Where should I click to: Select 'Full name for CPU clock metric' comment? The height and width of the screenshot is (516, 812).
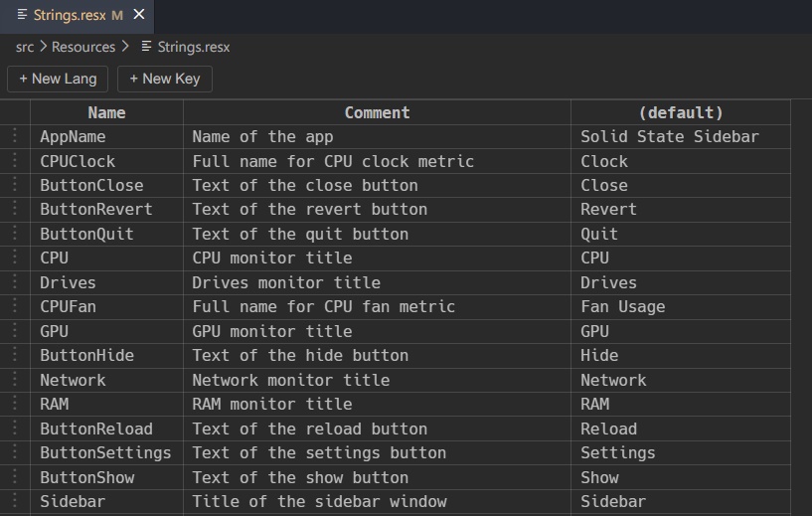pos(377,161)
